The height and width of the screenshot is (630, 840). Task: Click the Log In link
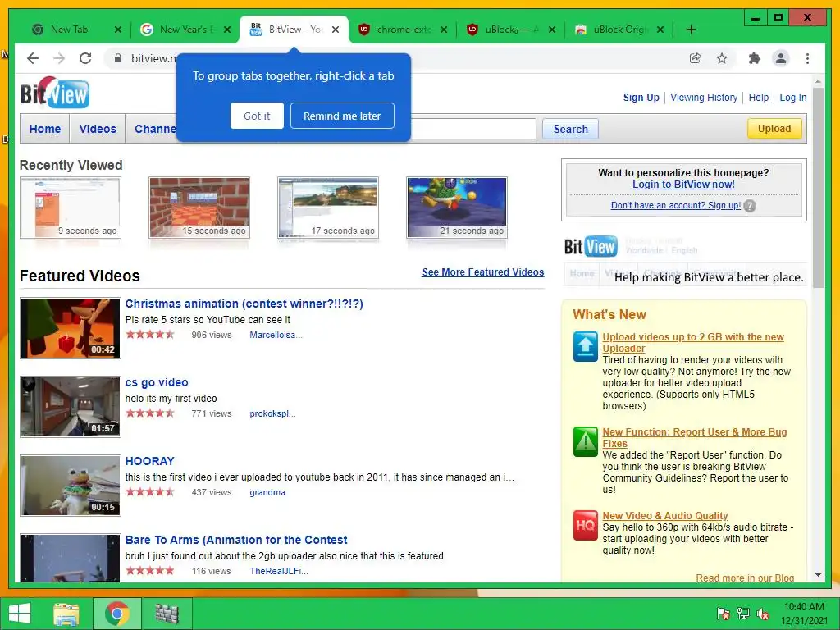coord(793,98)
